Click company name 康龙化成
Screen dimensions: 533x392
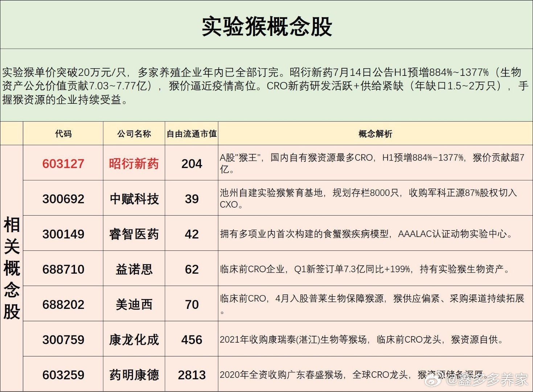tap(134, 340)
